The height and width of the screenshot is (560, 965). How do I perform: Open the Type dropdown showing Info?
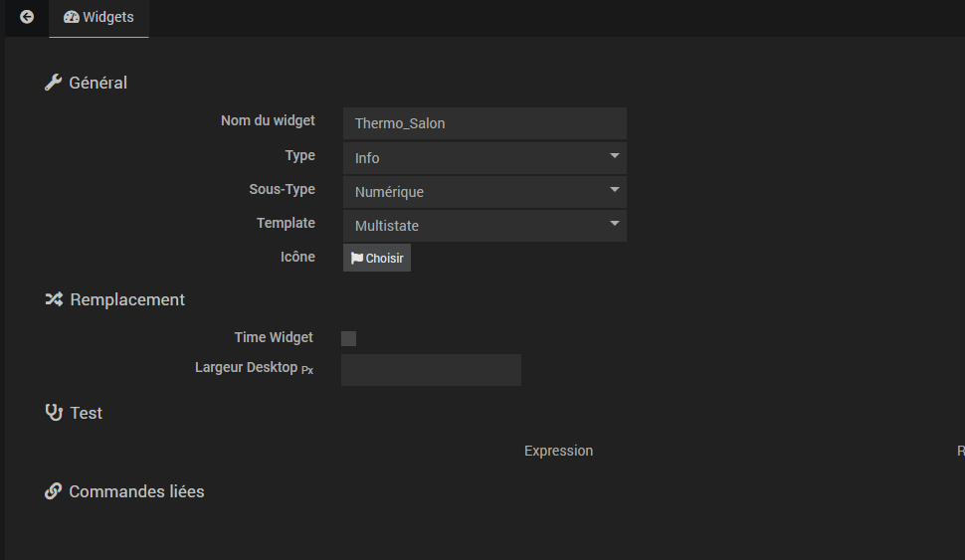[484, 157]
